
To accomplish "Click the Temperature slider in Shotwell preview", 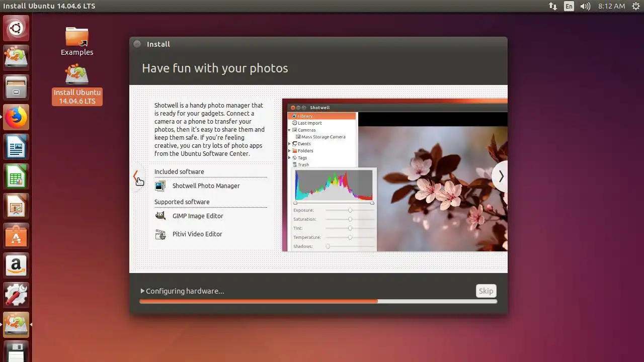I will [x=350, y=237].
